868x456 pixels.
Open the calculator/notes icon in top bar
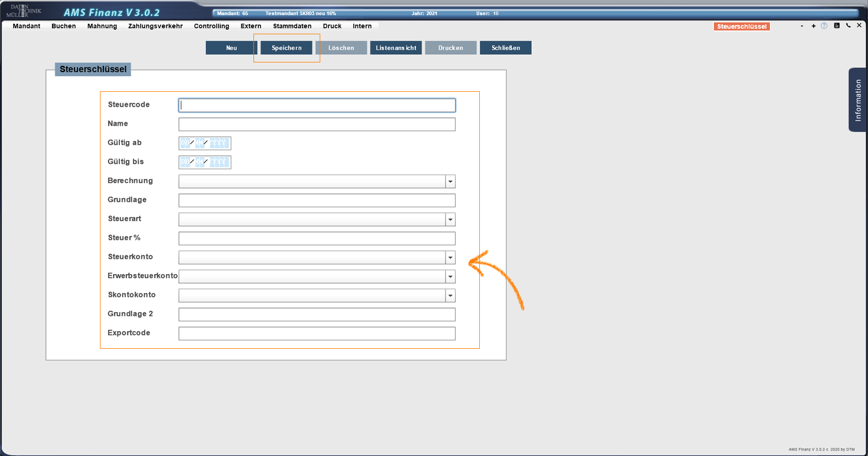(837, 26)
